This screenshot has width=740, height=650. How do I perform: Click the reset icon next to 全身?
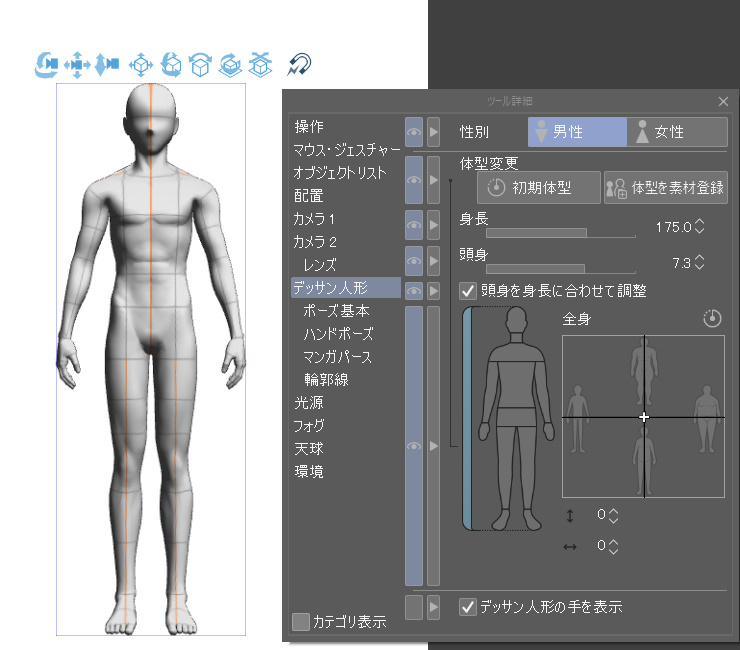pyautogui.click(x=712, y=319)
